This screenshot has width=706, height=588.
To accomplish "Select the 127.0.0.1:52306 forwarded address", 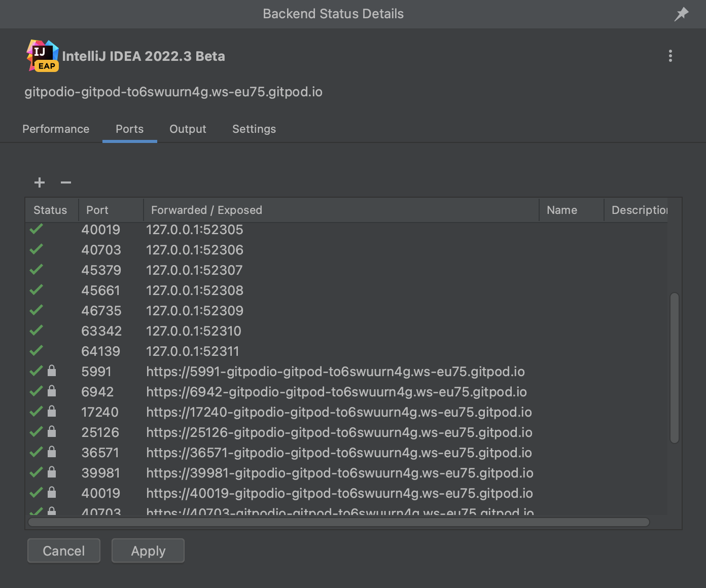I will coord(195,250).
